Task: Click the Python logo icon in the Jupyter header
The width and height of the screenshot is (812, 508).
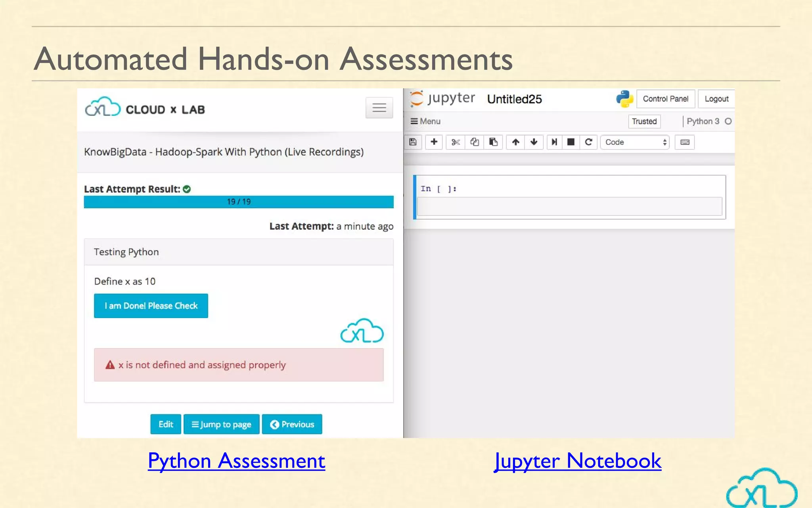Action: pyautogui.click(x=624, y=99)
